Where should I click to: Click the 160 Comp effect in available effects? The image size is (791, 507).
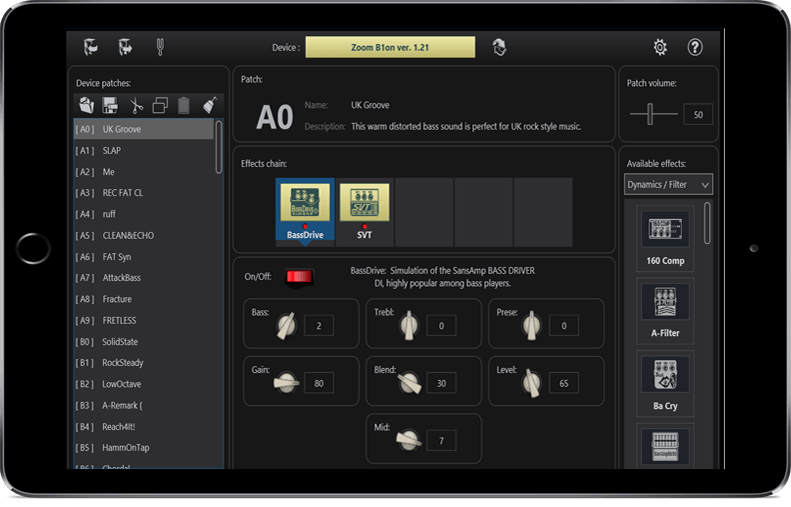(665, 239)
